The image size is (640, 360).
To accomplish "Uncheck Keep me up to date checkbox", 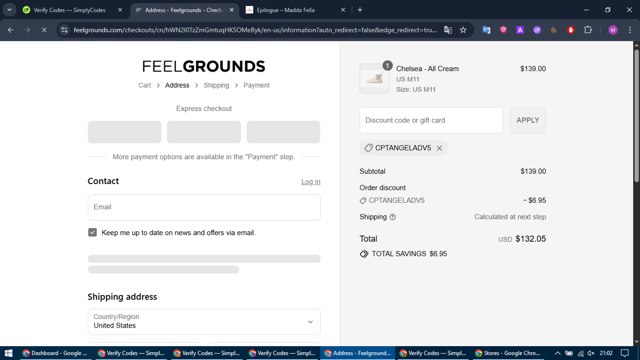I will pyautogui.click(x=92, y=232).
